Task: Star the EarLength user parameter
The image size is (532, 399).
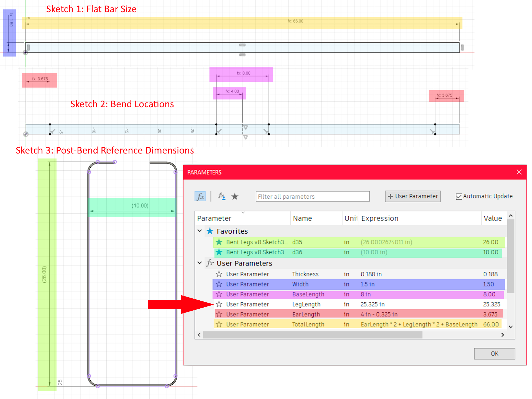Action: [219, 314]
